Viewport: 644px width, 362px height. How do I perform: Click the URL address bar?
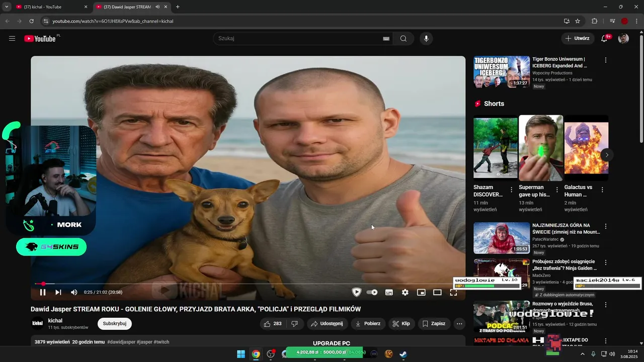(302, 21)
